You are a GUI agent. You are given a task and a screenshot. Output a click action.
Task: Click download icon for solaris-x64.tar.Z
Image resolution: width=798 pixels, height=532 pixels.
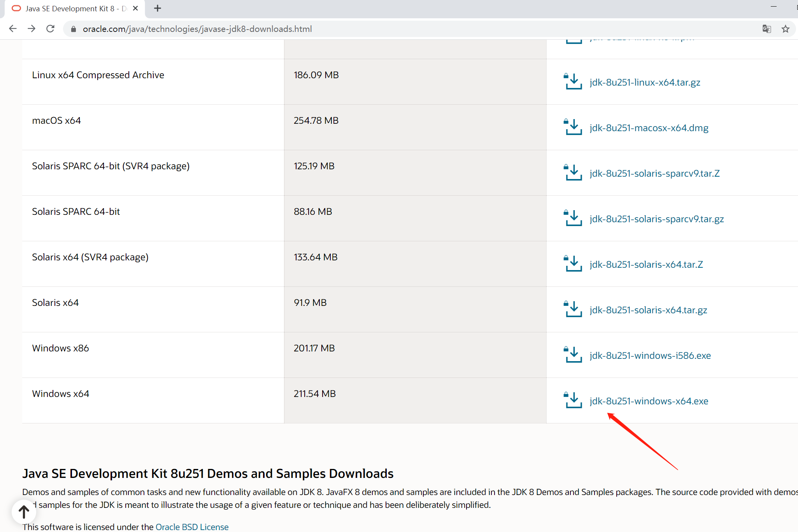[x=573, y=264]
